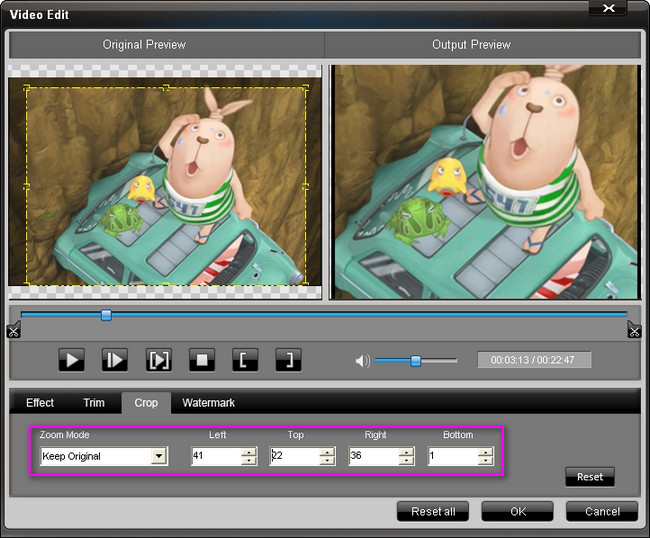Open the Zoom Mode dropdown

[159, 456]
